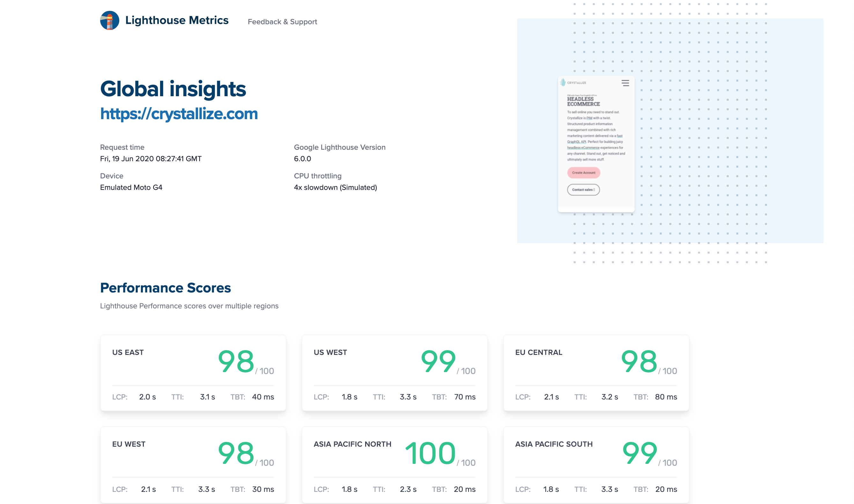This screenshot has height=504, width=854.
Task: Click the Google Lighthouse Version label
Action: click(x=340, y=148)
